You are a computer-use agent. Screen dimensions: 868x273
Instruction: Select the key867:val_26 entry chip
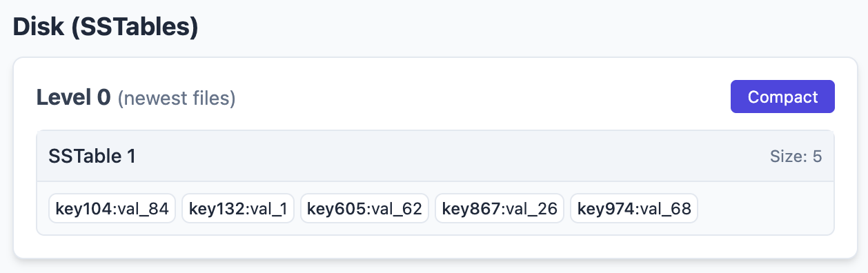[x=500, y=208]
